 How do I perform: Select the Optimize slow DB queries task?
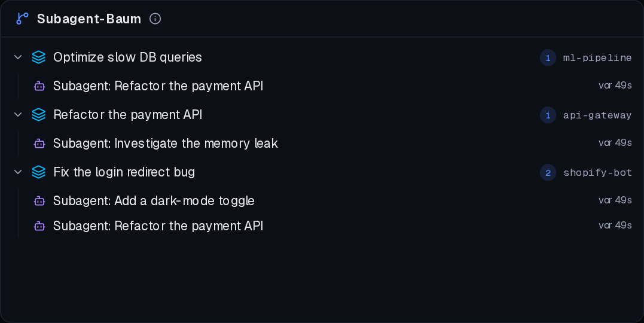click(322, 57)
